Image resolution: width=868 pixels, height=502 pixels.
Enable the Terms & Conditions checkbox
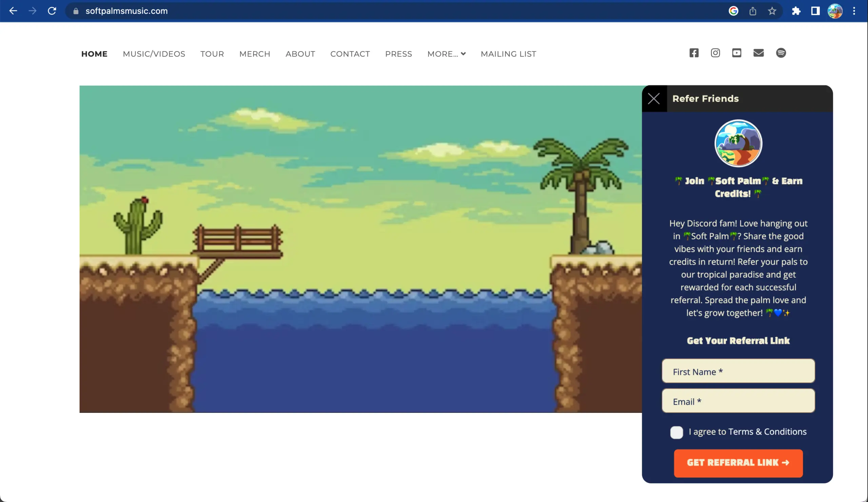[x=677, y=431]
